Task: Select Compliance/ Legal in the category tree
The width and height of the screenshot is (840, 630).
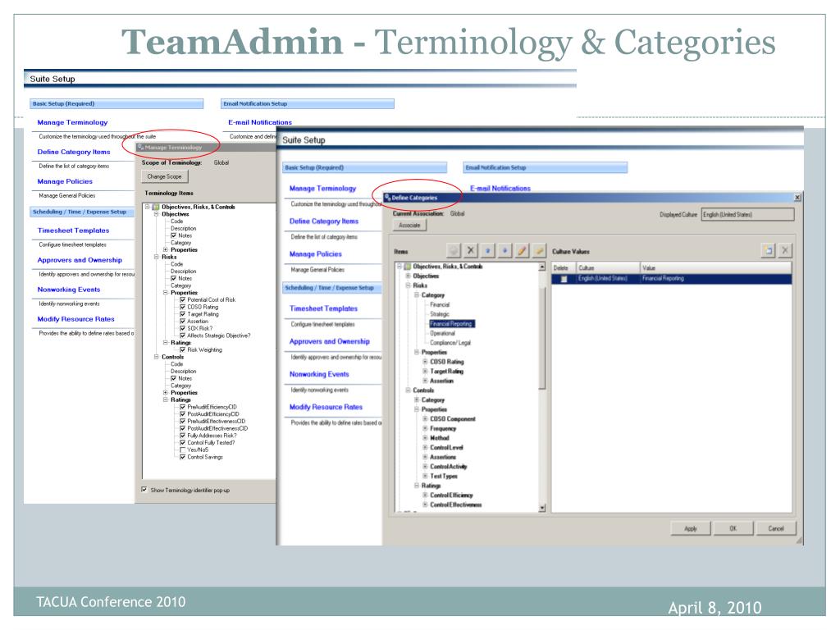Action: [x=450, y=343]
